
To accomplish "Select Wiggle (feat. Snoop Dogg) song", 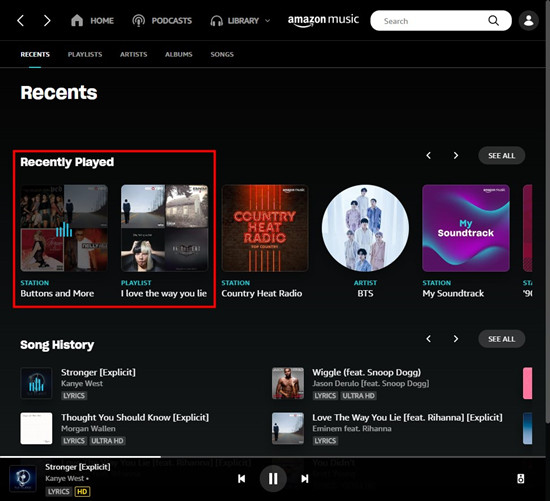I will (367, 372).
